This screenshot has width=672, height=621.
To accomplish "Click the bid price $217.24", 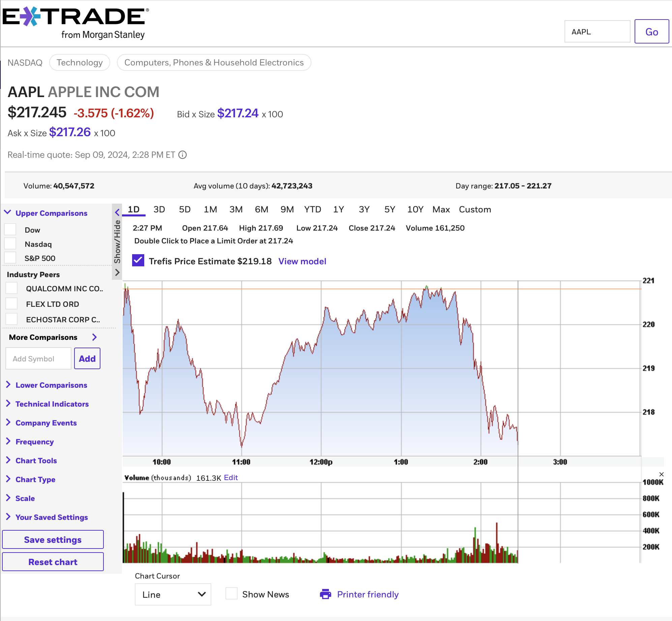I will [238, 113].
